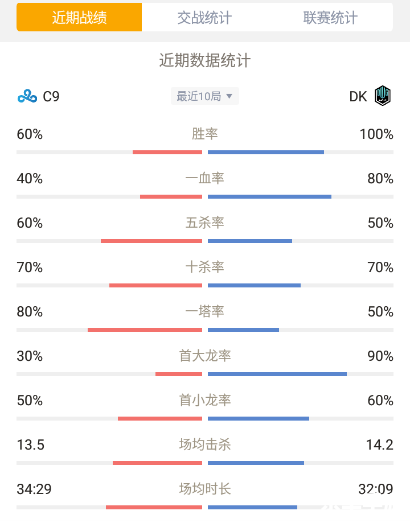Click the 场均时长 stat label
Image resolution: width=410 pixels, height=521 pixels.
205,489
